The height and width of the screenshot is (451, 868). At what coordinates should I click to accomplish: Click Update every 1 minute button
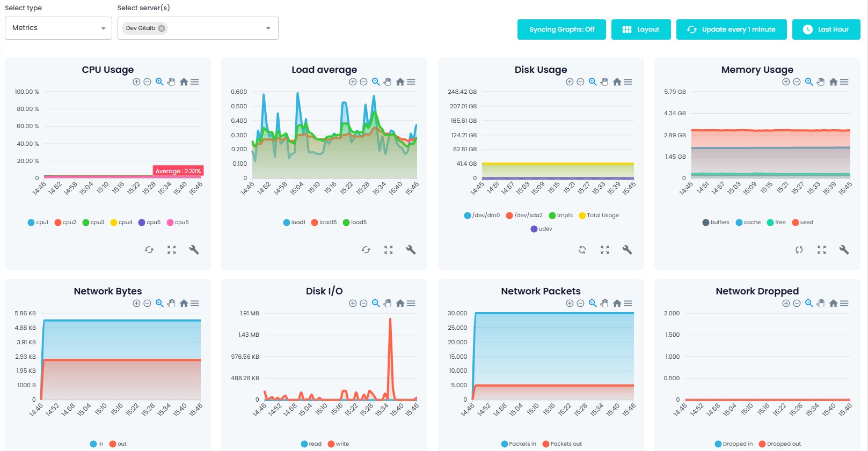coord(731,29)
